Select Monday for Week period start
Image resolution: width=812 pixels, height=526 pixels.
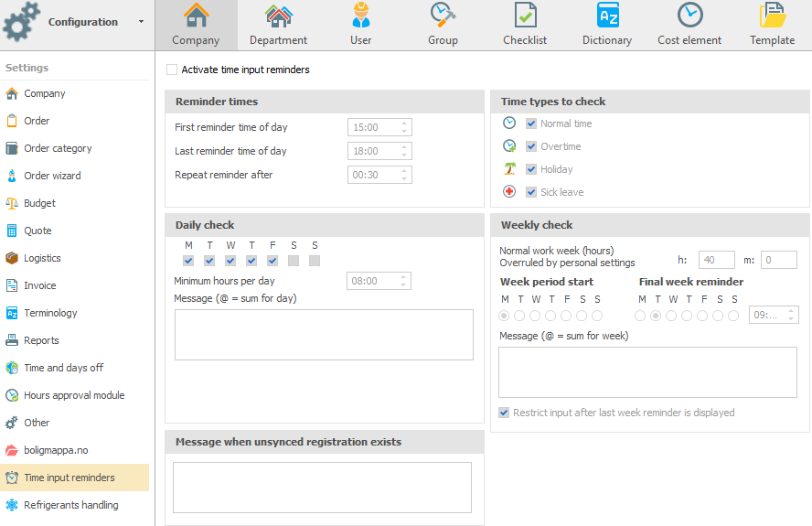coord(504,316)
